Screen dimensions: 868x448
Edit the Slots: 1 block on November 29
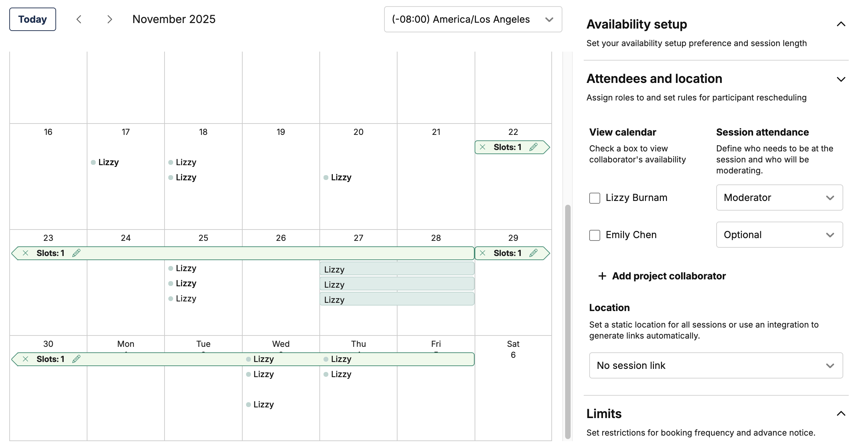coord(533,253)
